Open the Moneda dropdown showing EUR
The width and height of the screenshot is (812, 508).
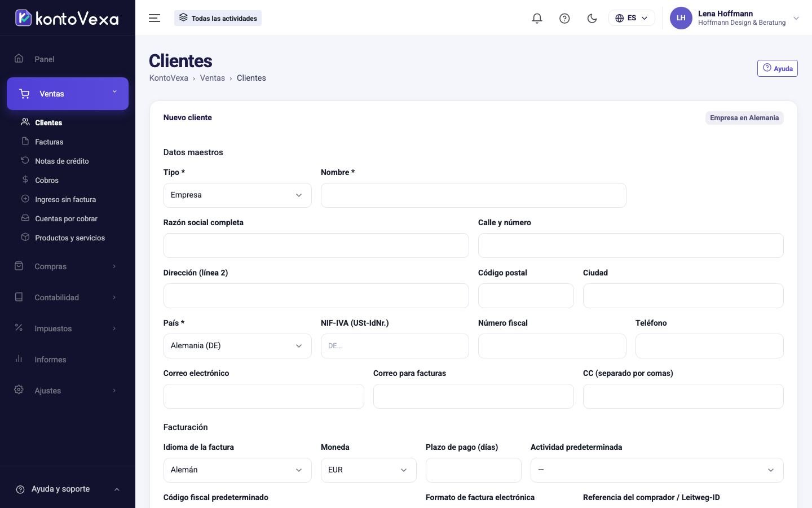(369, 470)
